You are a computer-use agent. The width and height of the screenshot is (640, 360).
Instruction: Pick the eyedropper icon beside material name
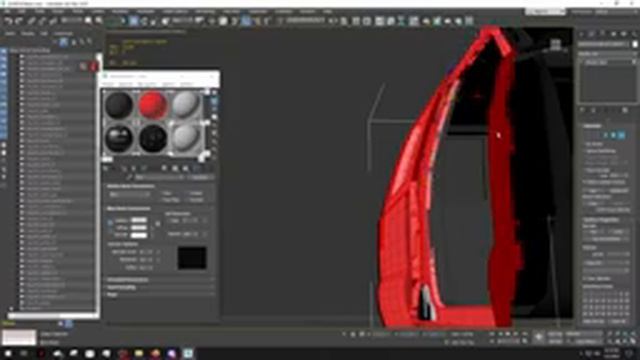point(129,178)
